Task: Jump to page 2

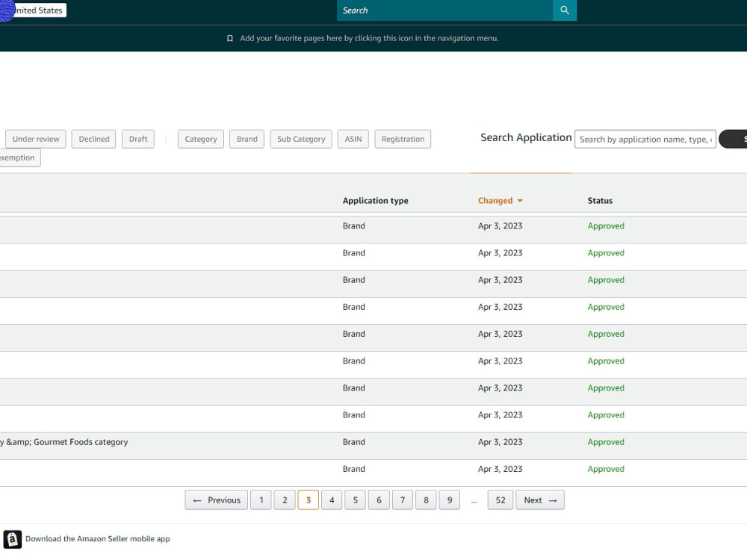Action: 285,500
